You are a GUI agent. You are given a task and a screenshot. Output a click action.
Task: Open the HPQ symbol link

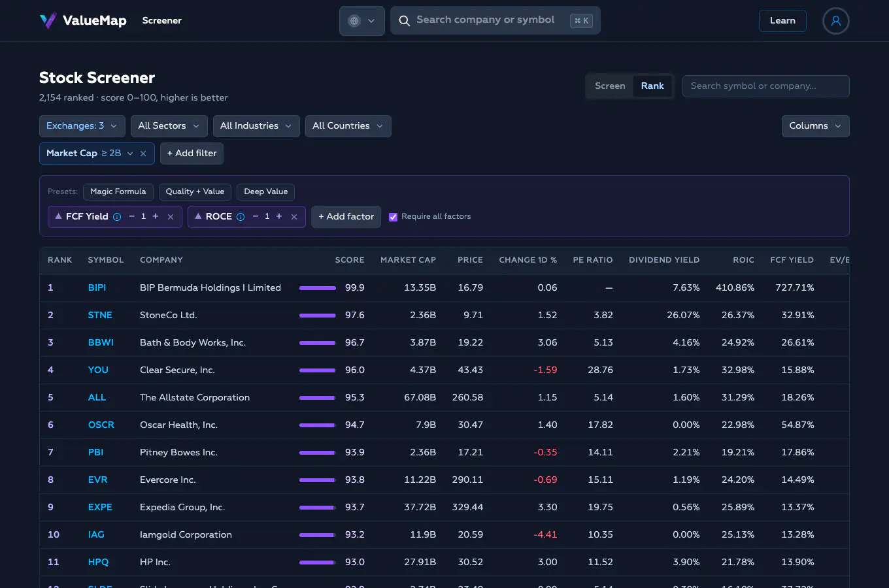(98, 563)
